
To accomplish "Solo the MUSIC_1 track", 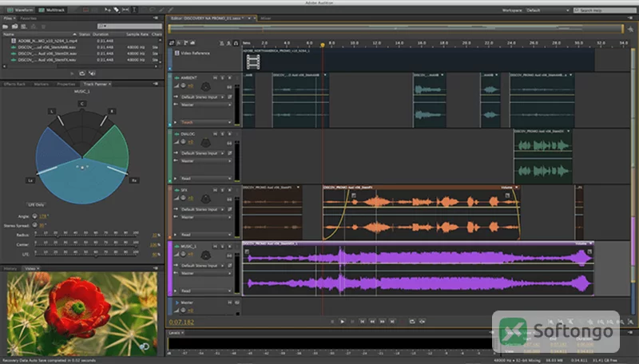I will tap(223, 246).
